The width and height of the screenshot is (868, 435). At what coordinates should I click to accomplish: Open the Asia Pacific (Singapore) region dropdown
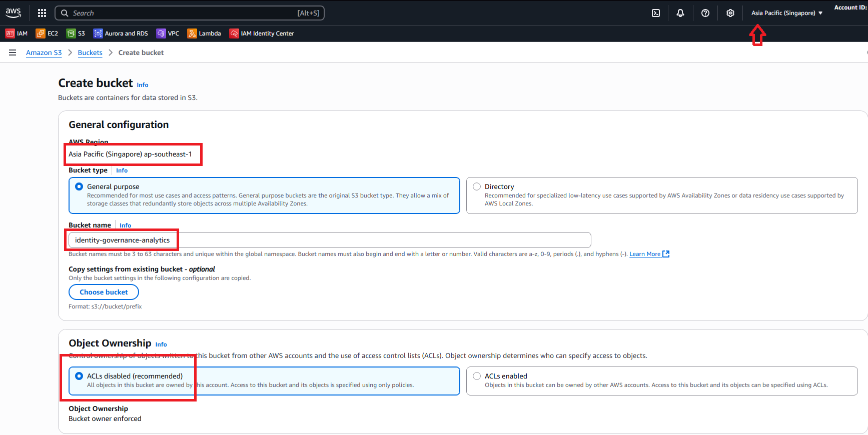(787, 13)
